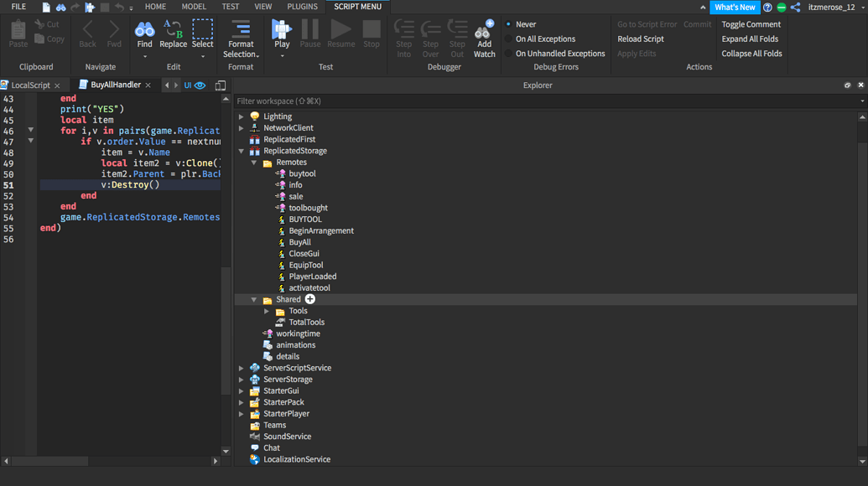Expand ServerScriptService node
The image size is (868, 486).
tap(242, 368)
